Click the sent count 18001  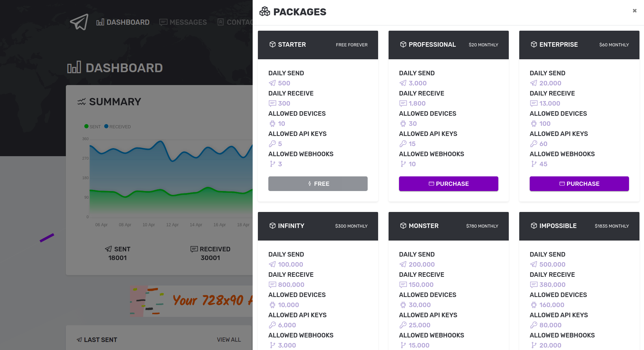click(x=117, y=258)
